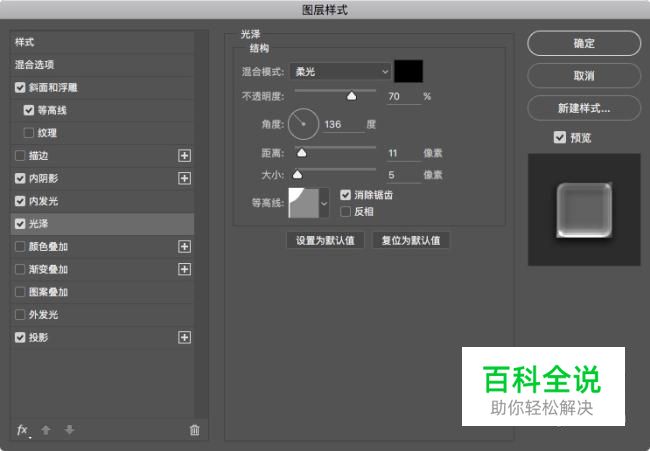Click the 距离 slider handle
650x451 pixels.
(302, 153)
